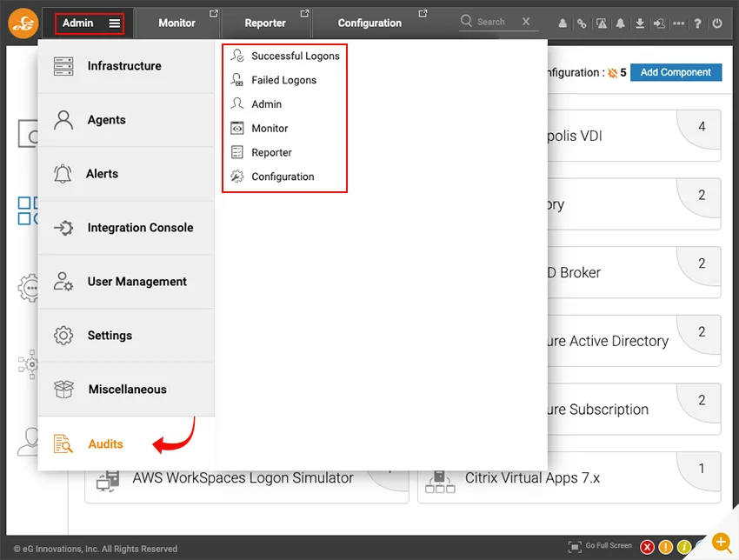Screen dimensions: 739x560
Task: Click count badge 2 on Active Directory card
Action: point(702,331)
